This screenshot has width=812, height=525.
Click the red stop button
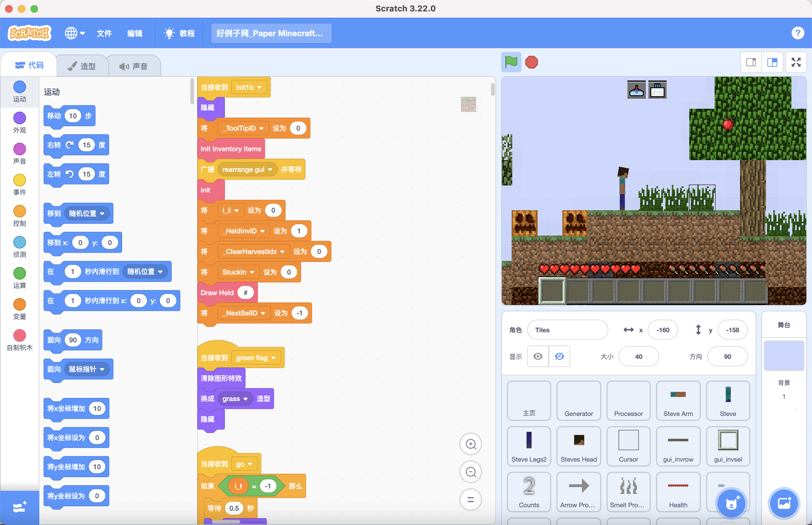(531, 62)
